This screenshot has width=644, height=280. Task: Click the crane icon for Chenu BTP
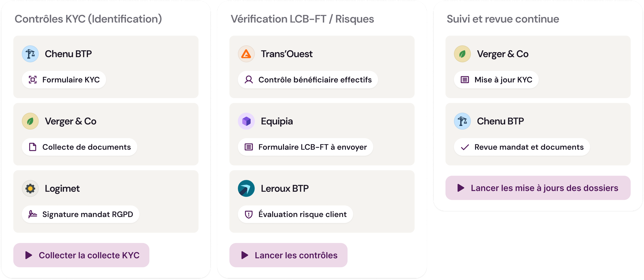(31, 54)
